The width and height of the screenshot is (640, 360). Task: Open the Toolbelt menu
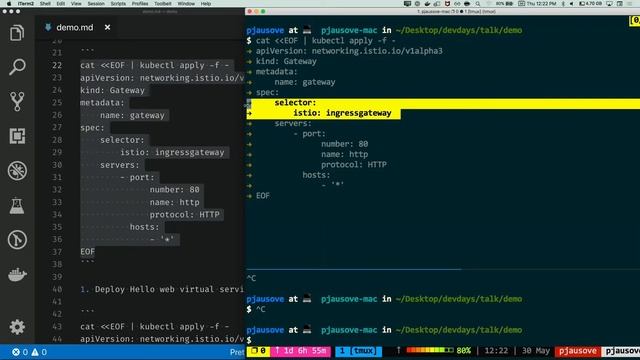pos(162,4)
